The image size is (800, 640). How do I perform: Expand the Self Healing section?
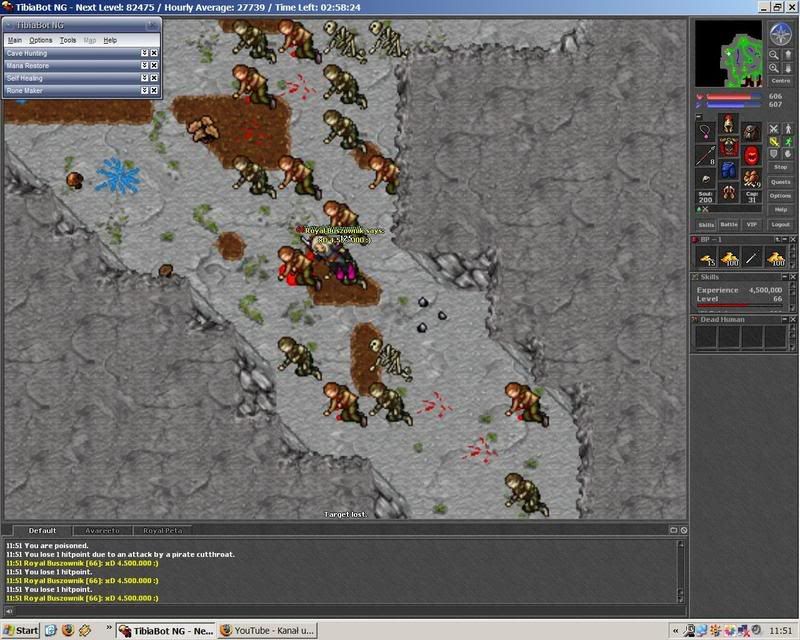[144, 78]
